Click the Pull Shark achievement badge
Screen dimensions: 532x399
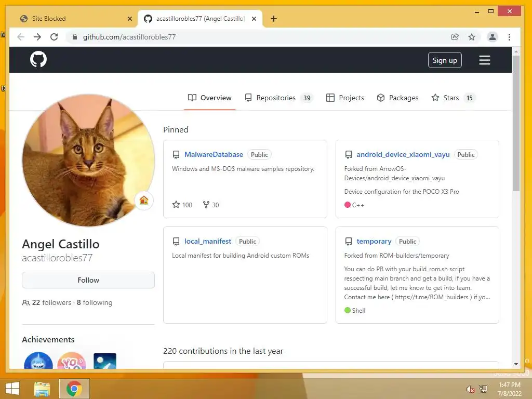click(38, 361)
